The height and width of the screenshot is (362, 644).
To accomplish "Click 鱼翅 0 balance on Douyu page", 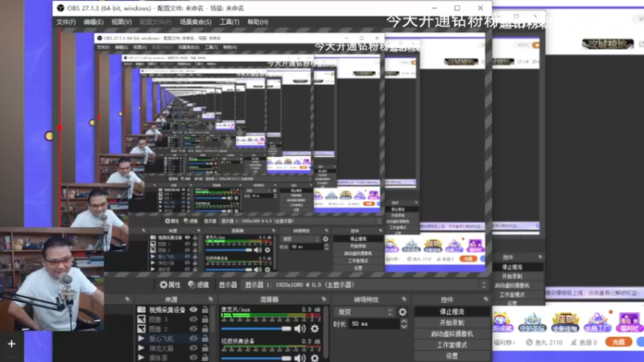I will click(x=584, y=343).
